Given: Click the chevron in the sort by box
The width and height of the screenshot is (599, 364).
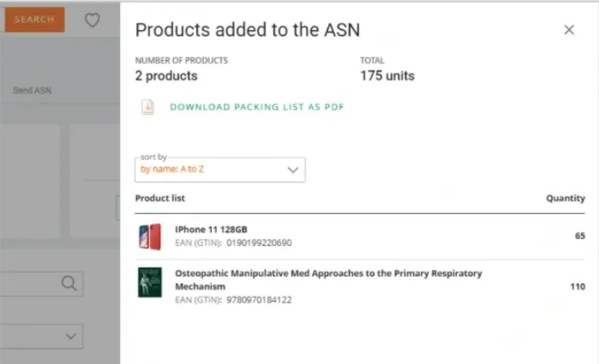Looking at the screenshot, I should tap(293, 170).
